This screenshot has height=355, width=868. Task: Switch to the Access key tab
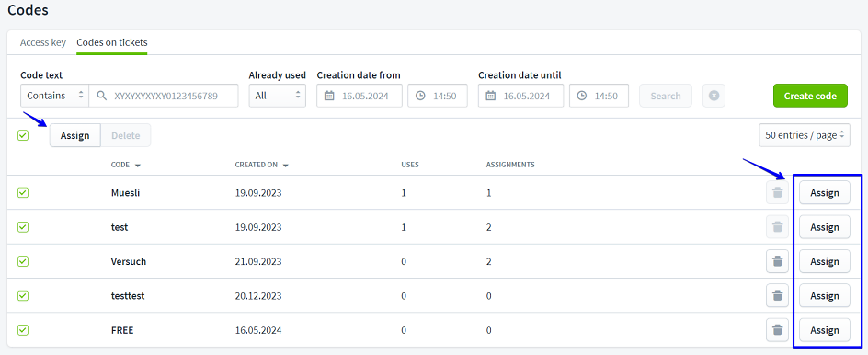(x=43, y=42)
